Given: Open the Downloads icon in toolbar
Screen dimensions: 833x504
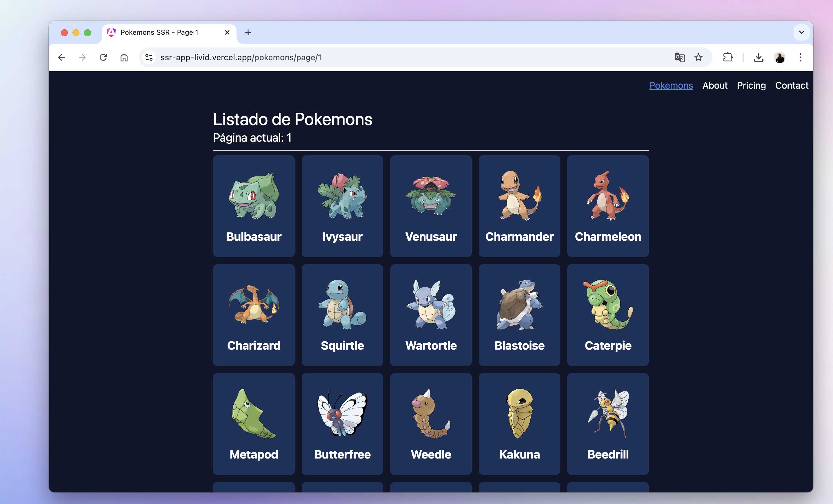Looking at the screenshot, I should [x=759, y=57].
